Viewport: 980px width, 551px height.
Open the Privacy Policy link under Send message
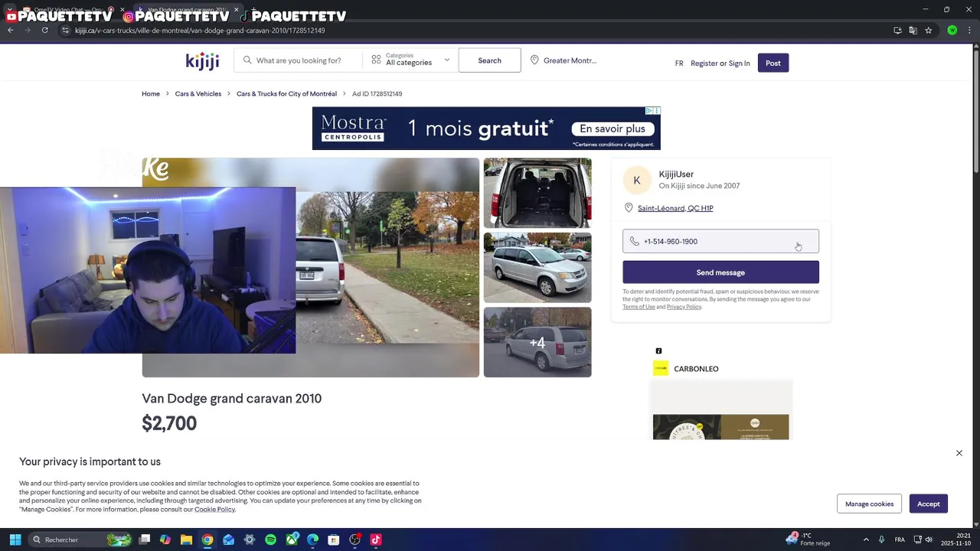click(x=684, y=307)
